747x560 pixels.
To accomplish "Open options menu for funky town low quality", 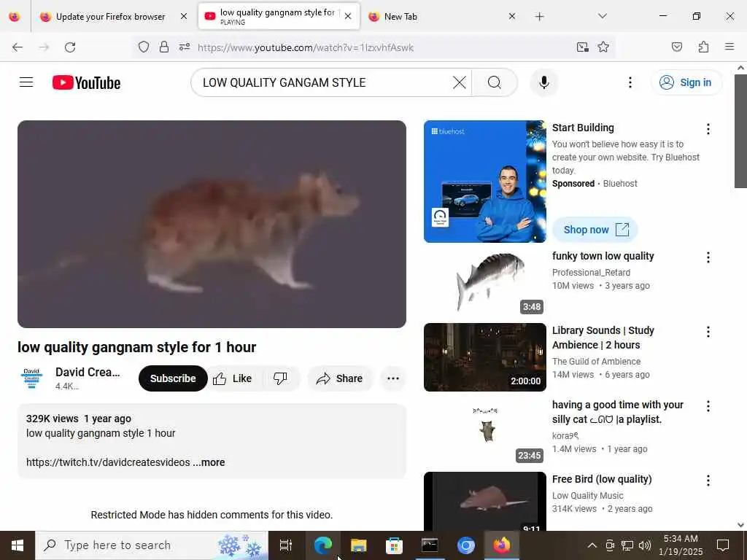I will coord(708,257).
